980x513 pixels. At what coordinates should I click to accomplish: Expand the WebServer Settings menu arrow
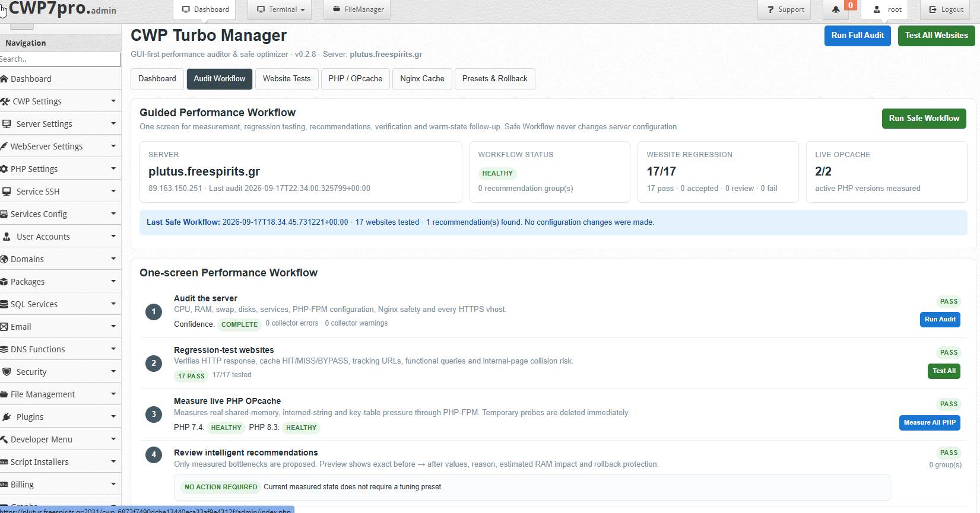(x=113, y=146)
